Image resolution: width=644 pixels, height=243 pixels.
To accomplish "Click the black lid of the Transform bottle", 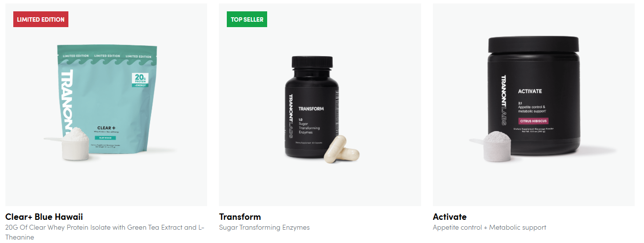I will [312, 62].
